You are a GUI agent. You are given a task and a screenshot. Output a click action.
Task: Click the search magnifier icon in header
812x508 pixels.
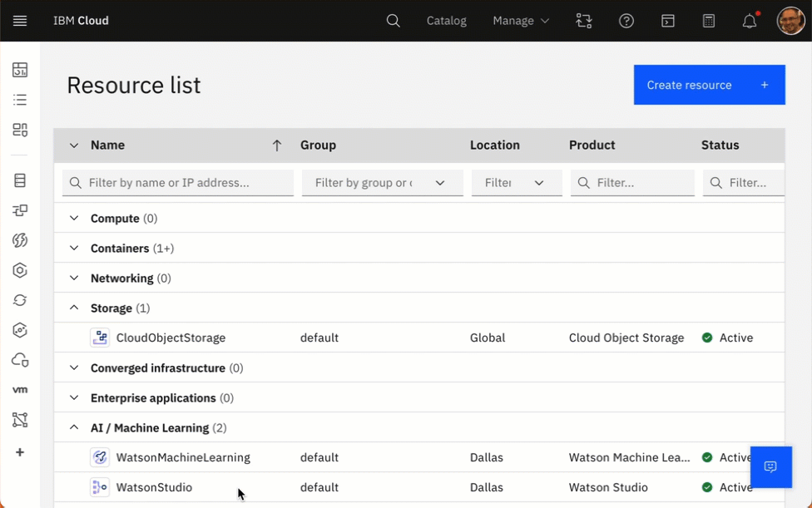click(394, 21)
